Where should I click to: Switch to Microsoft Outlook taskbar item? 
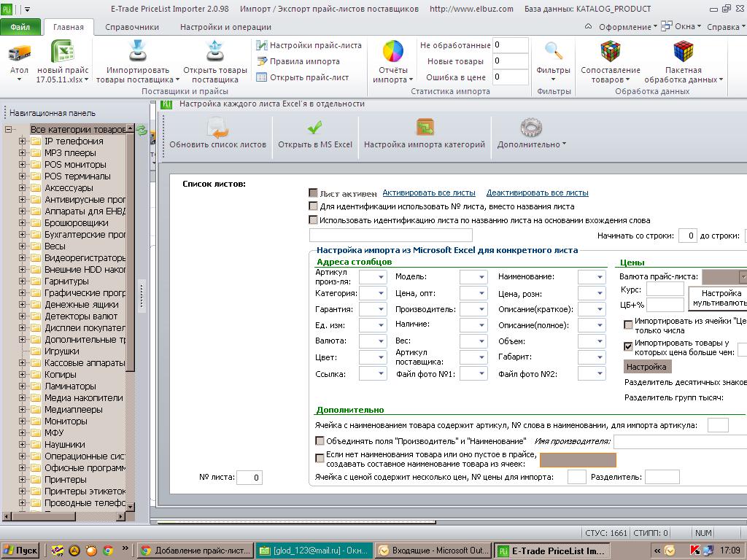pos(433,551)
